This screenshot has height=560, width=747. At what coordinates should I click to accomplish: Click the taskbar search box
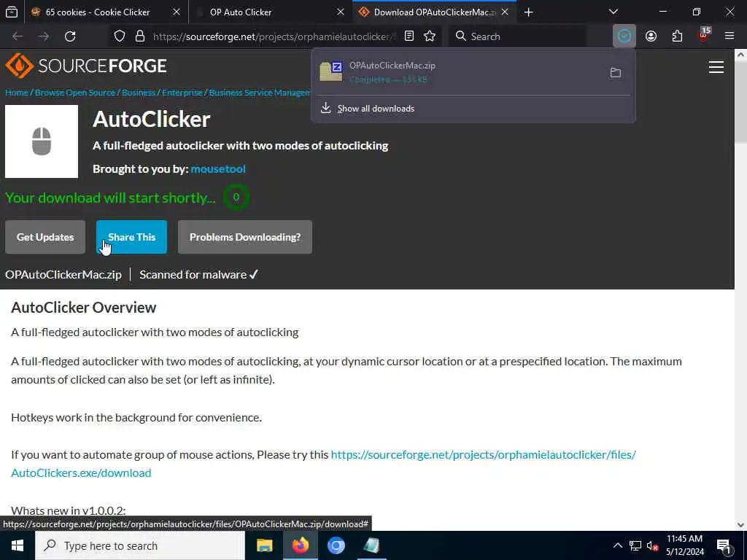point(140,545)
